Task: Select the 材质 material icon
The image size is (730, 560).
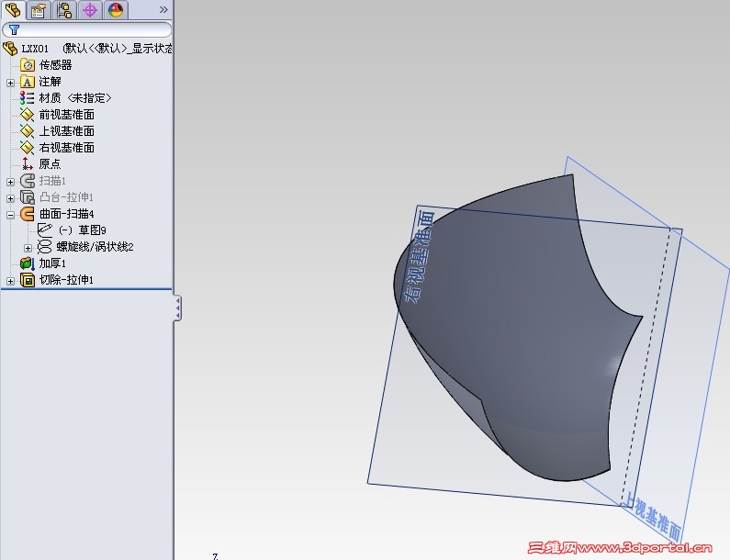Action: pyautogui.click(x=27, y=98)
